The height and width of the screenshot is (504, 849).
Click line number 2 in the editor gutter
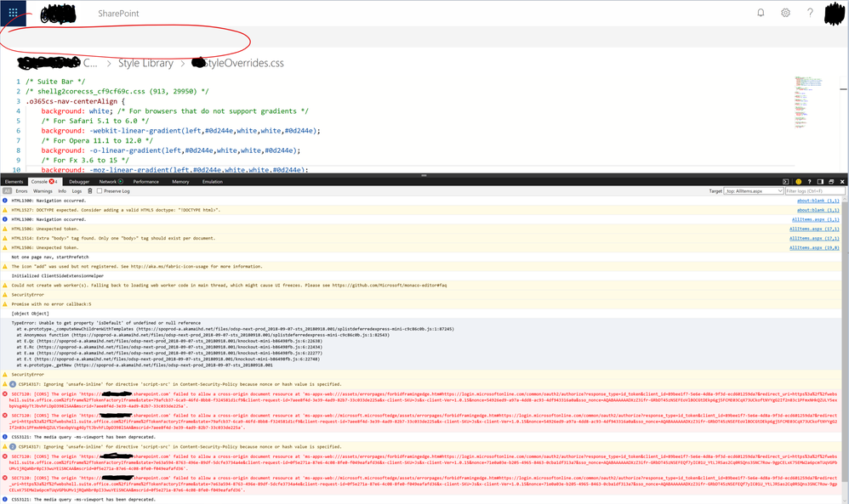click(18, 92)
